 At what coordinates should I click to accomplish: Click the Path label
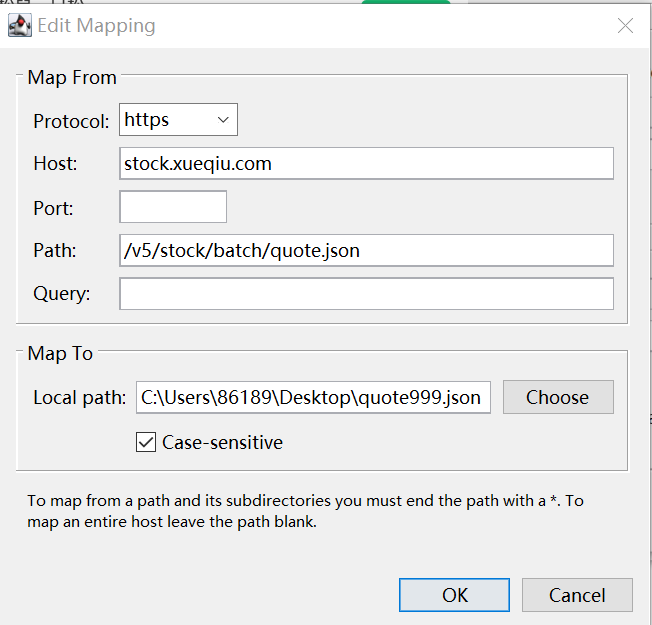click(55, 250)
